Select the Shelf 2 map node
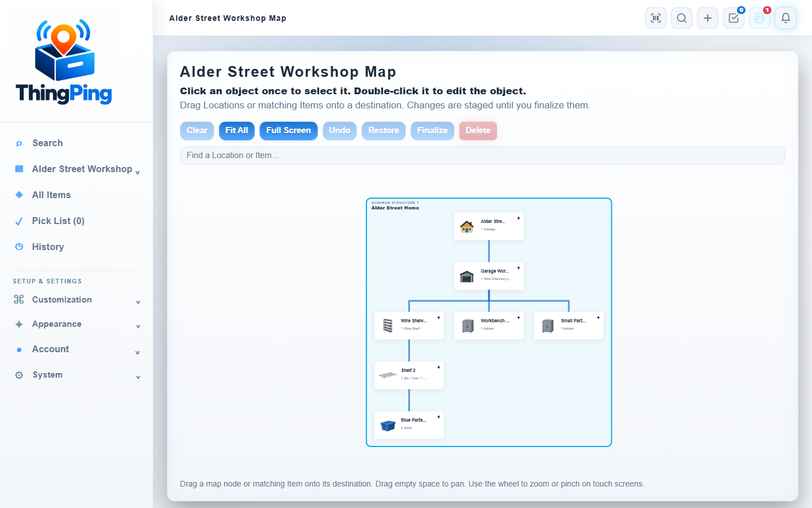 click(409, 375)
